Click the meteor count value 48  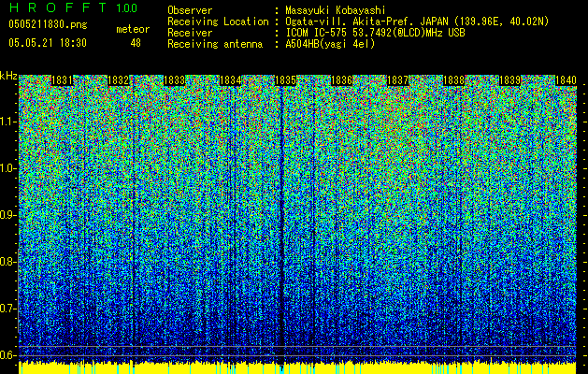[x=136, y=43]
